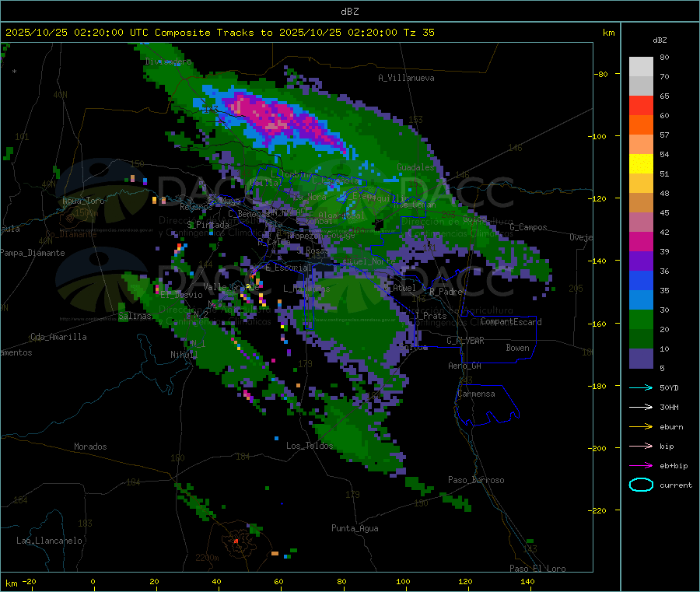Click the '-20' km tick on bottom axis
700x592 pixels.
click(x=29, y=581)
